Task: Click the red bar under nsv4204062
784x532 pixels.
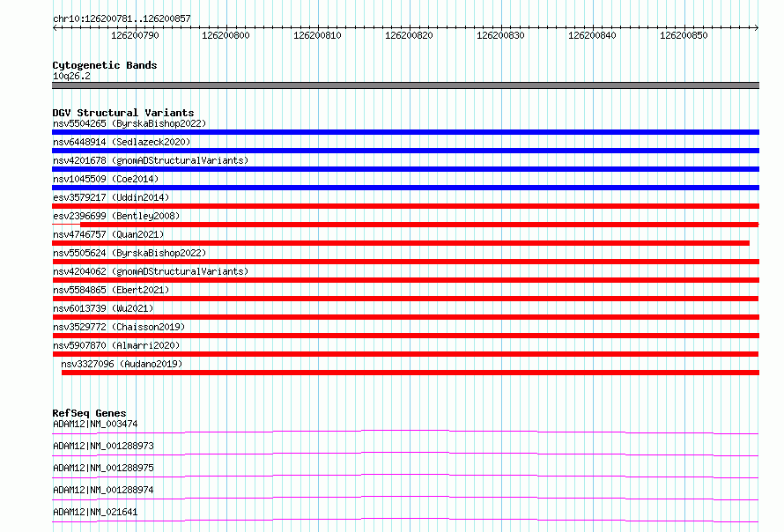Action: [405, 280]
